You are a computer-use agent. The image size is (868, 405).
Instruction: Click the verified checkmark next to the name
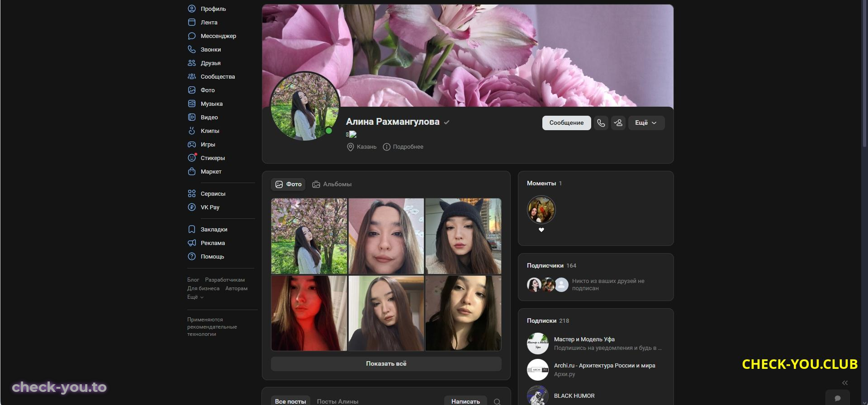pyautogui.click(x=446, y=122)
